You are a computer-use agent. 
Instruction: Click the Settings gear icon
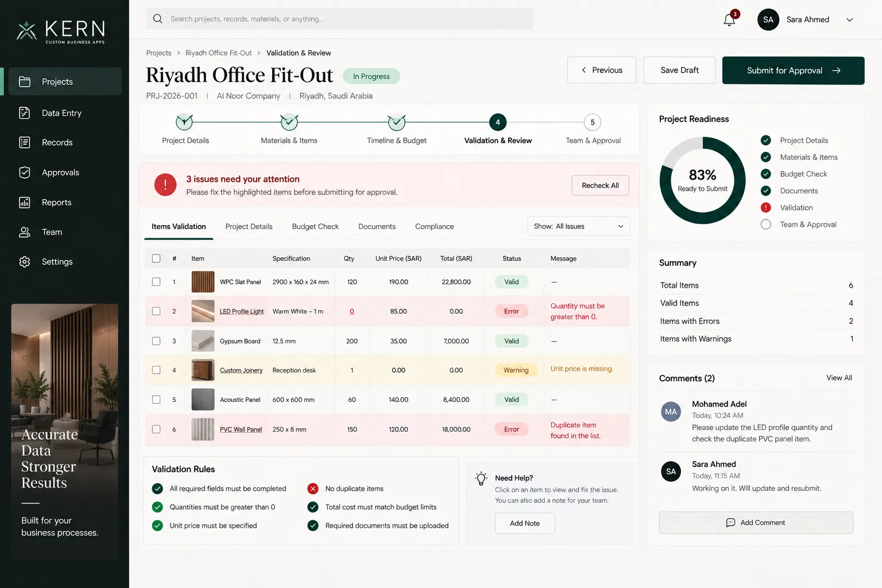click(25, 262)
